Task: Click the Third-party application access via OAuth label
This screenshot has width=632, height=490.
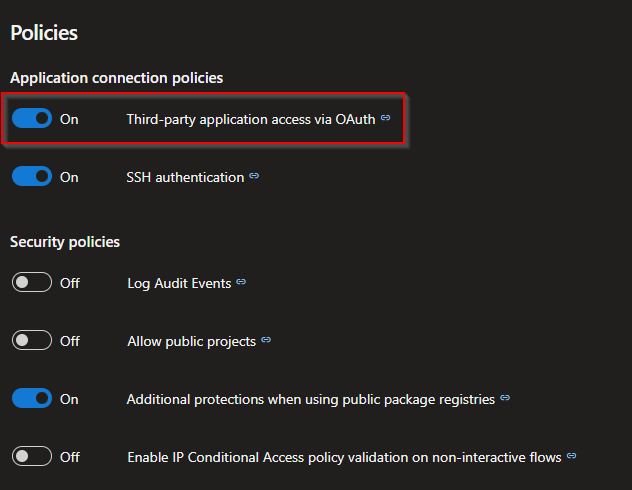Action: click(x=250, y=119)
